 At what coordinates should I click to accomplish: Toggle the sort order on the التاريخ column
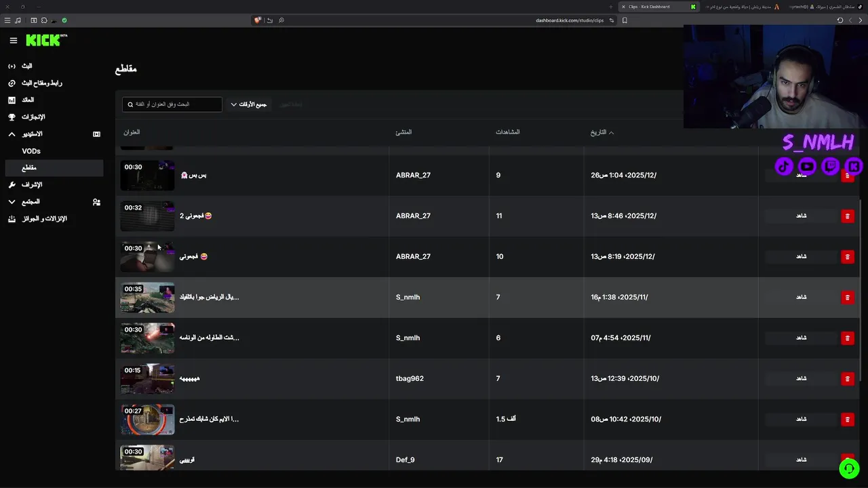pyautogui.click(x=601, y=132)
